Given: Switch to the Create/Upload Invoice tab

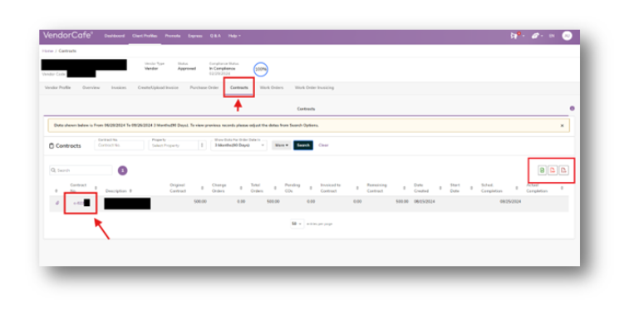Looking at the screenshot, I should [158, 88].
